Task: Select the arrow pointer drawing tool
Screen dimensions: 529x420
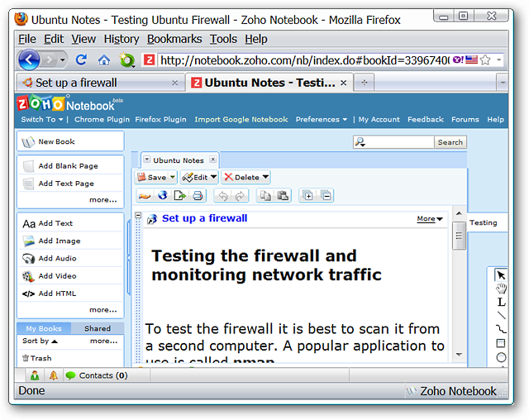Action: [x=501, y=275]
